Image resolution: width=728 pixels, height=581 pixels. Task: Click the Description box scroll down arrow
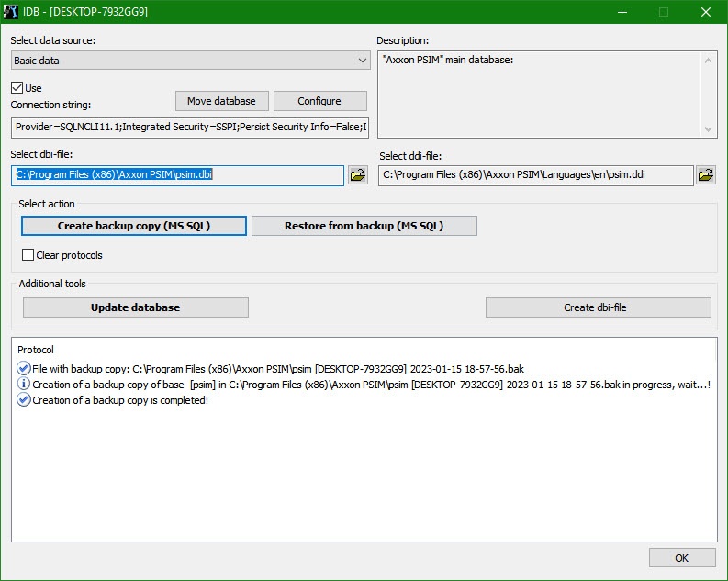[709, 129]
